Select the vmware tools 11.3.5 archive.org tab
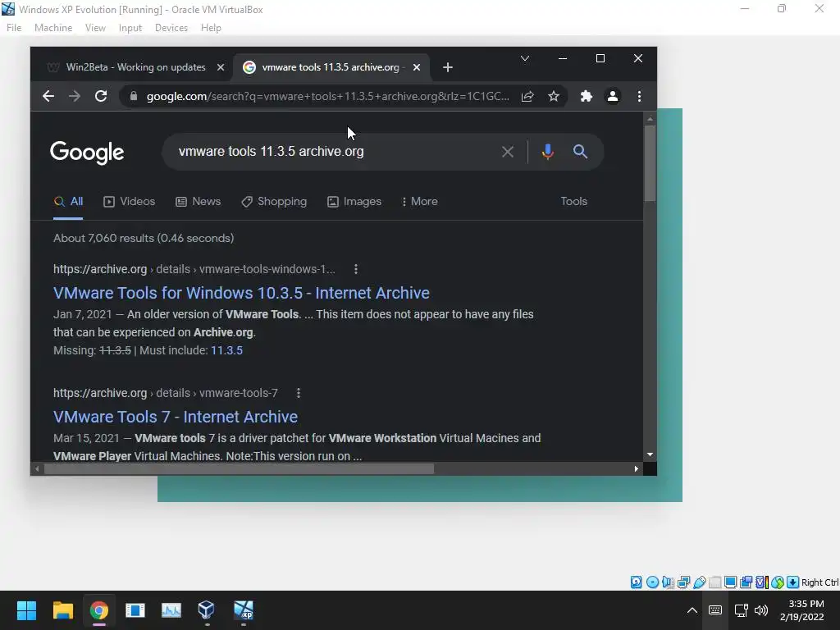Viewport: 840px width, 630px height. [331, 67]
